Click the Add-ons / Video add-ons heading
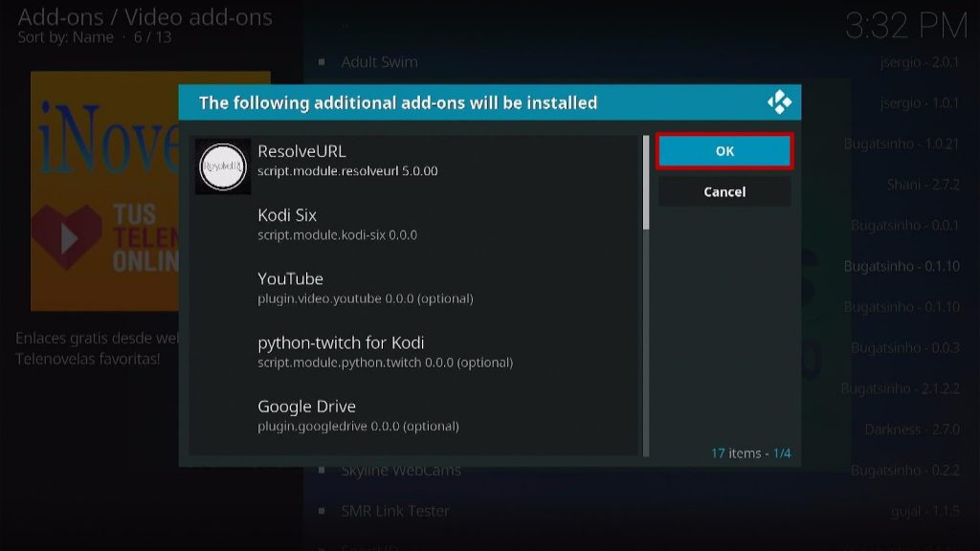The height and width of the screenshot is (551, 980). [x=145, y=17]
